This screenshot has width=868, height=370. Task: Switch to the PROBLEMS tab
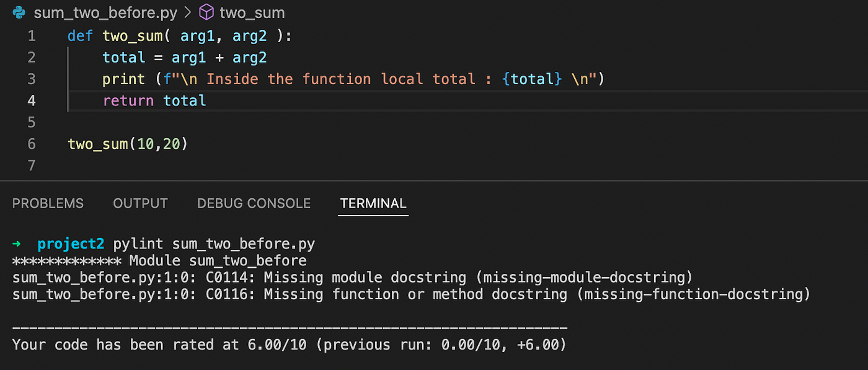click(x=48, y=203)
